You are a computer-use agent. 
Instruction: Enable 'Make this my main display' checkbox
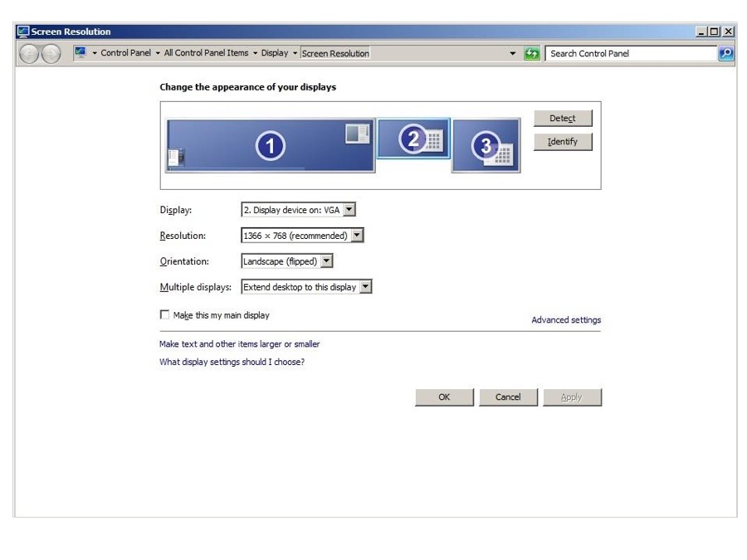tap(164, 315)
